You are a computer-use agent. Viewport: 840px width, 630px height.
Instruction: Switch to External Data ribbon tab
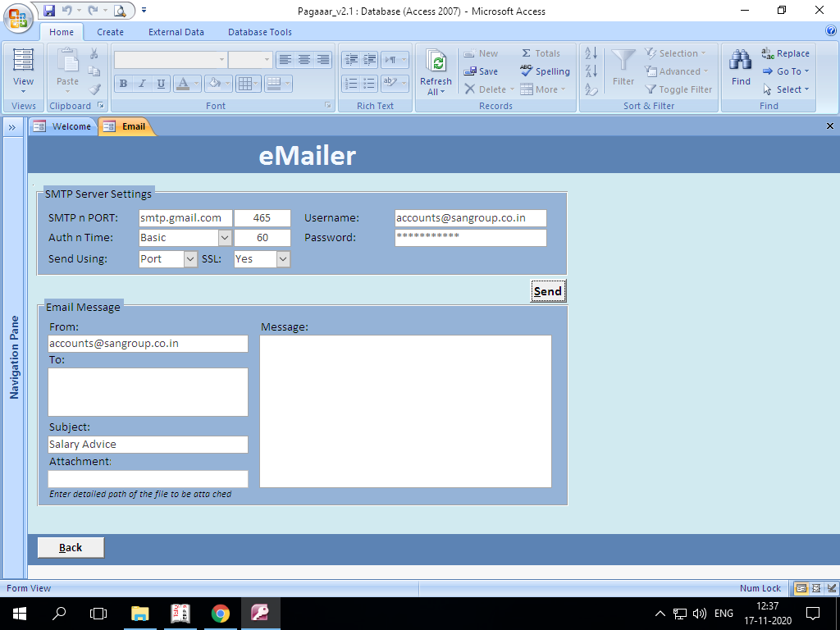tap(176, 32)
